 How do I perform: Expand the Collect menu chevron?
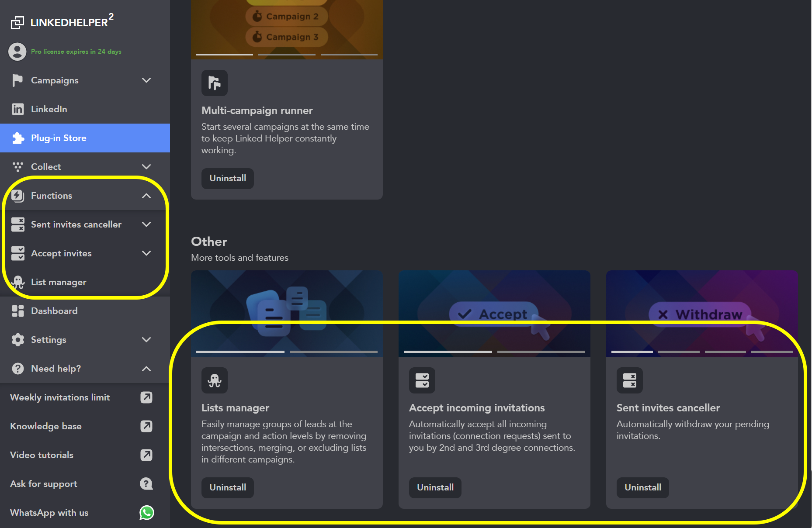[x=146, y=167]
